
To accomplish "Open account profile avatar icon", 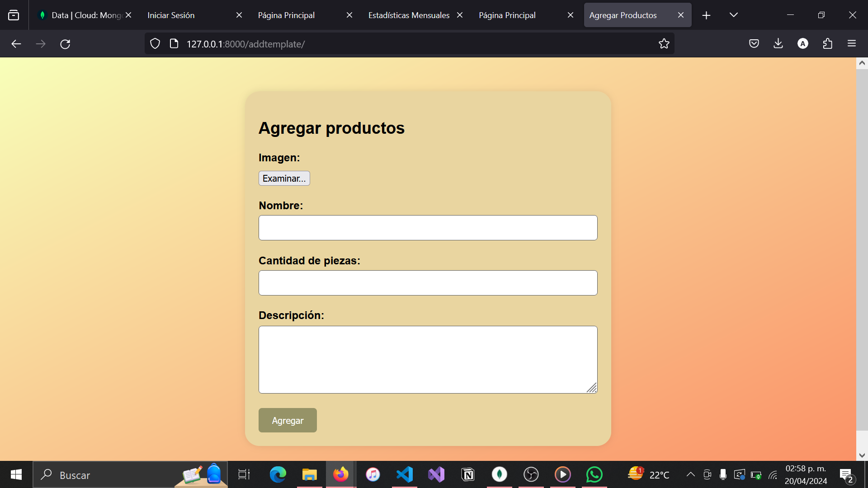I will tap(802, 44).
